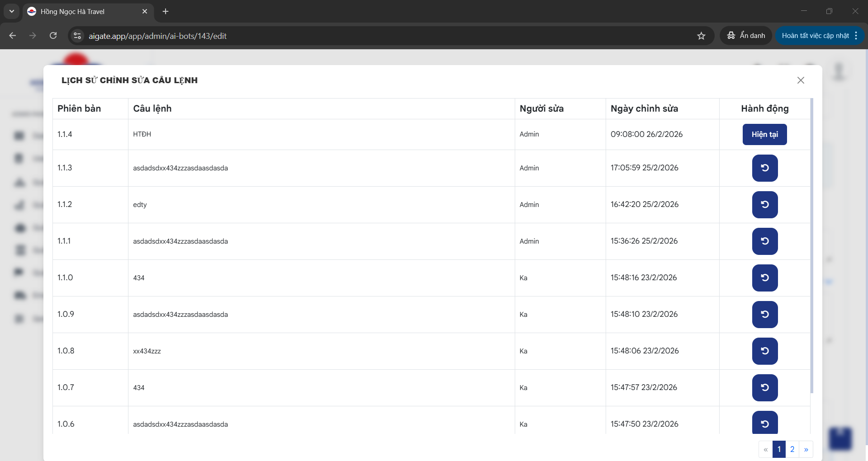Revert to version 1.1.1
Viewport: 868px width, 461px height.
[x=764, y=241]
